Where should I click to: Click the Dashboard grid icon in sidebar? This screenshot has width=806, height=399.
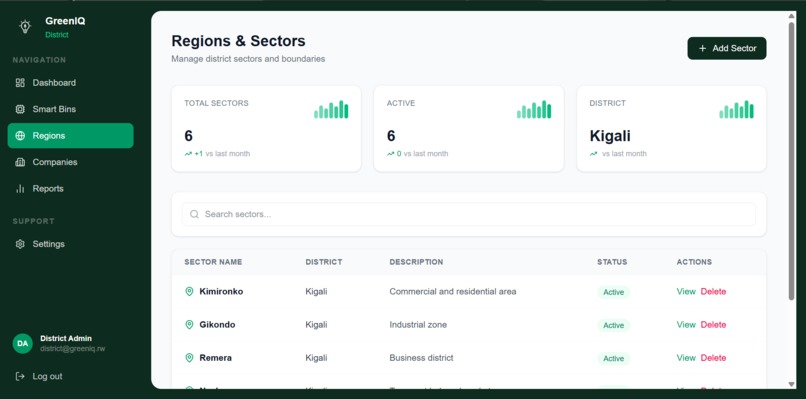[x=20, y=83]
